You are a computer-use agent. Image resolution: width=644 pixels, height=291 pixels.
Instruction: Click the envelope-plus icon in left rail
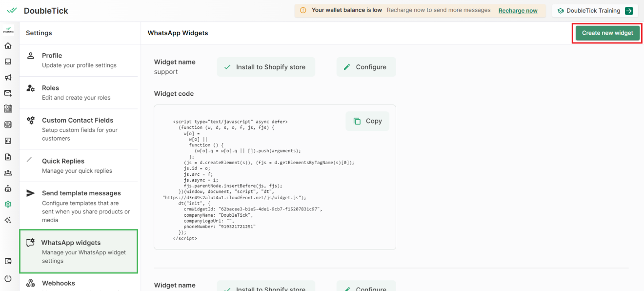[8, 93]
